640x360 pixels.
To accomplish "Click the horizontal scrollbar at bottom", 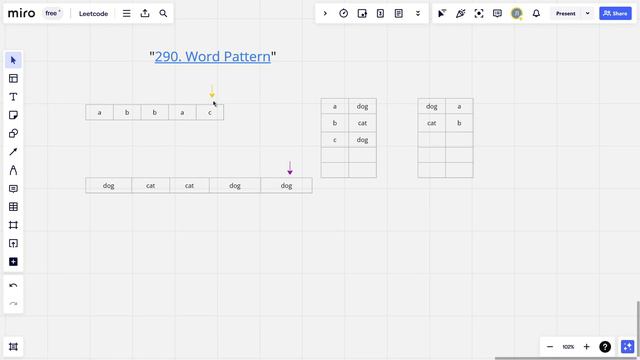I will tap(567, 358).
